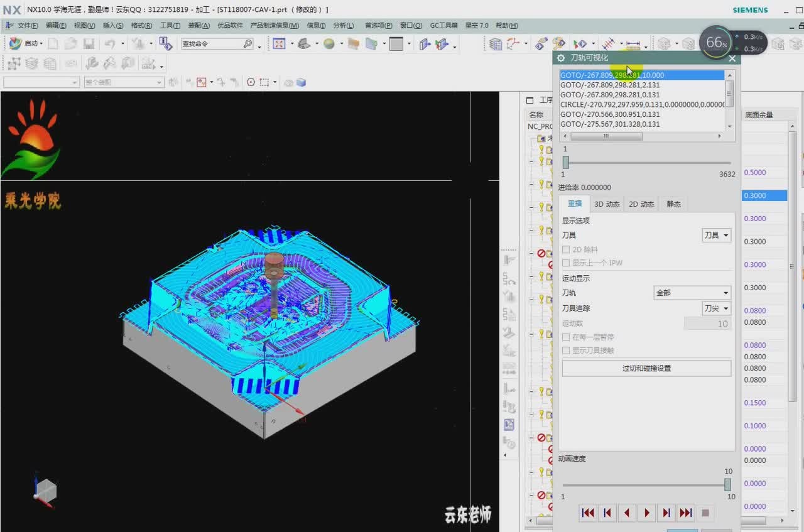Open the 视图(V) menu
Screen dimensions: 804x532
85,25
